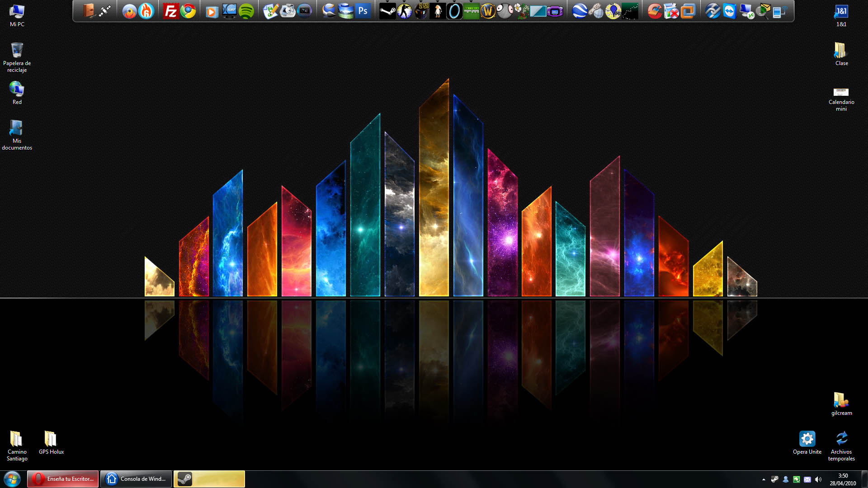Launch VMware from the dock
Viewport: 868px width, 488px height.
click(688, 11)
